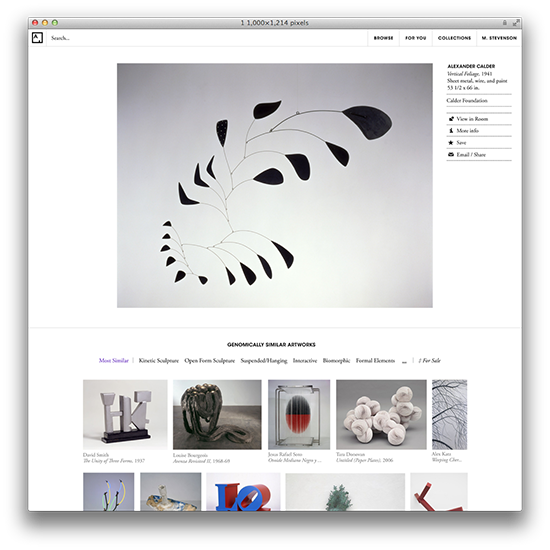Click the More info icon
Image resolution: width=550 pixels, height=550 pixels.
click(451, 130)
